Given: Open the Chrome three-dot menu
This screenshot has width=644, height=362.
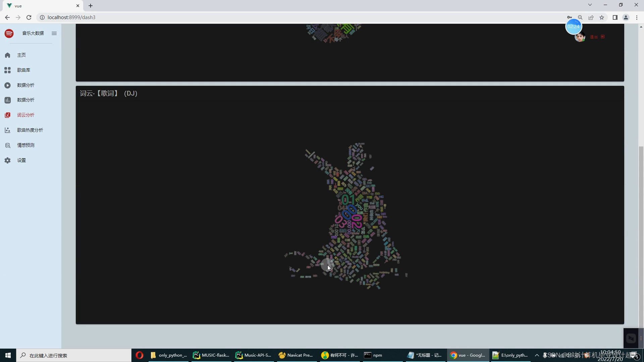Looking at the screenshot, I should point(637,17).
